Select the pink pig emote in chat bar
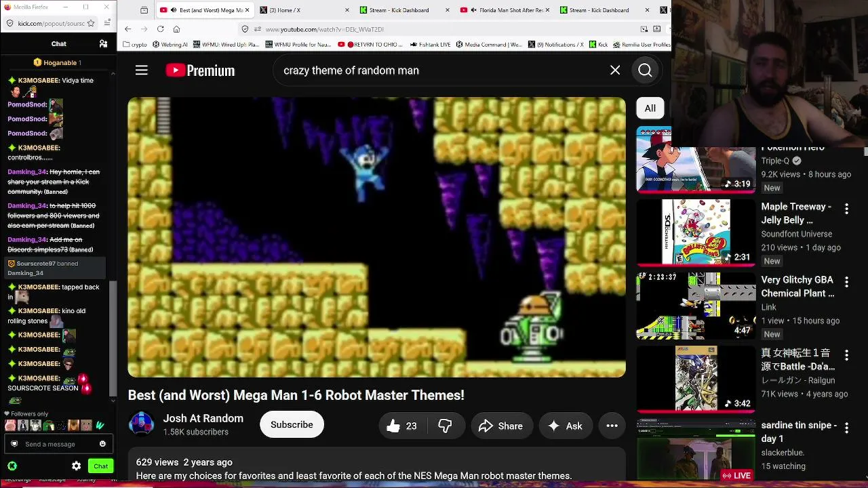 (10, 426)
